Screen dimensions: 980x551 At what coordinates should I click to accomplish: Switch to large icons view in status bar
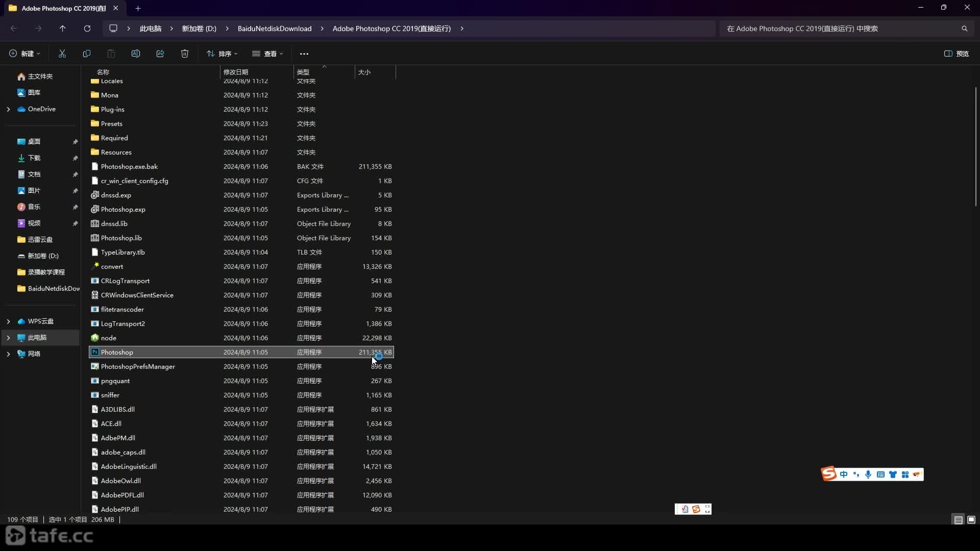[x=971, y=520]
